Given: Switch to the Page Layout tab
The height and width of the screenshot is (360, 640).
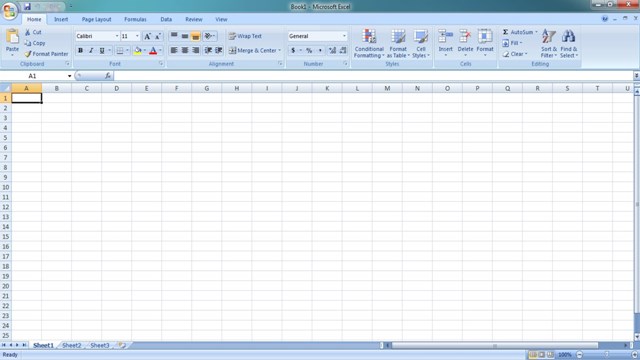Looking at the screenshot, I should coord(96,19).
